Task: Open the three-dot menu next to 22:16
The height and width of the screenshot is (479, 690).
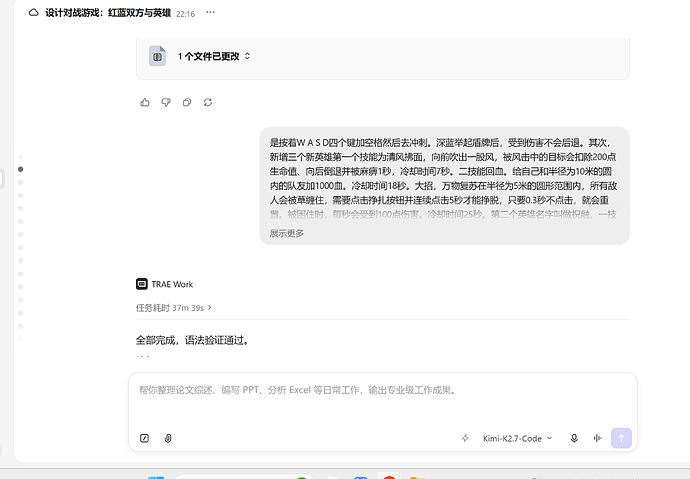Action: tap(210, 12)
